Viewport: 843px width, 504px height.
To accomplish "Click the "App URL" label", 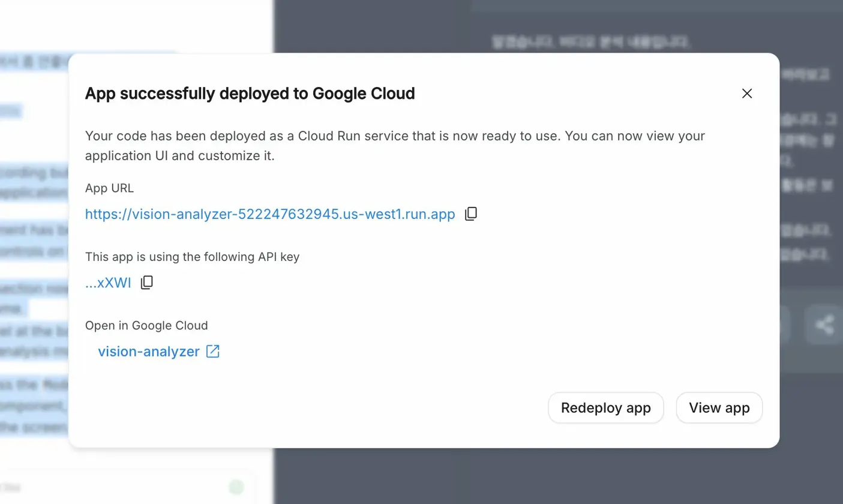I will [109, 188].
